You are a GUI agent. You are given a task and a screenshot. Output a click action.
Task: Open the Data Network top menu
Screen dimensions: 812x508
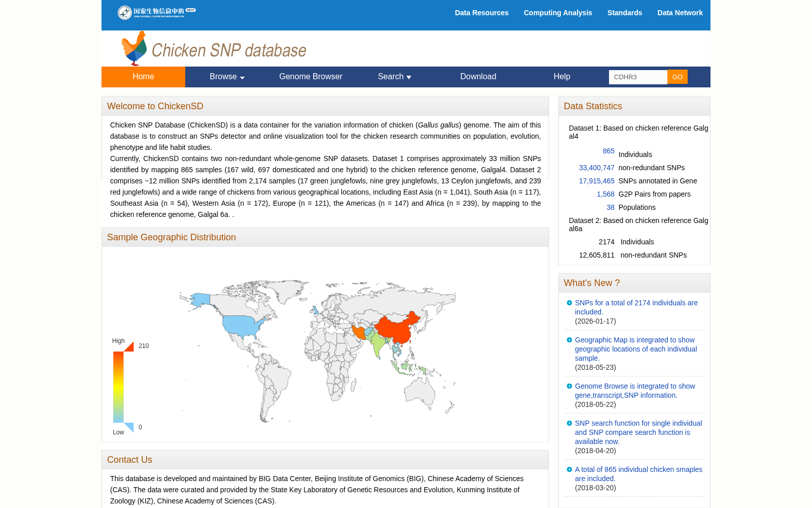pyautogui.click(x=680, y=13)
